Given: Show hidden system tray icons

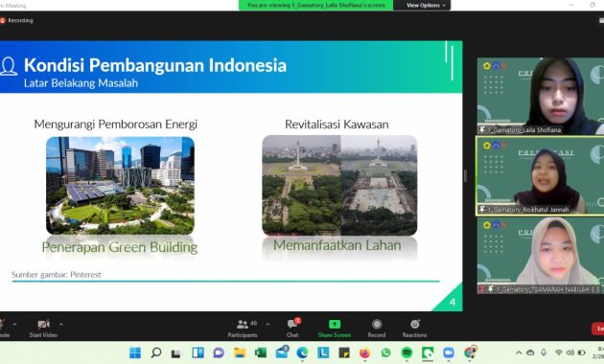Looking at the screenshot, I should click(519, 353).
